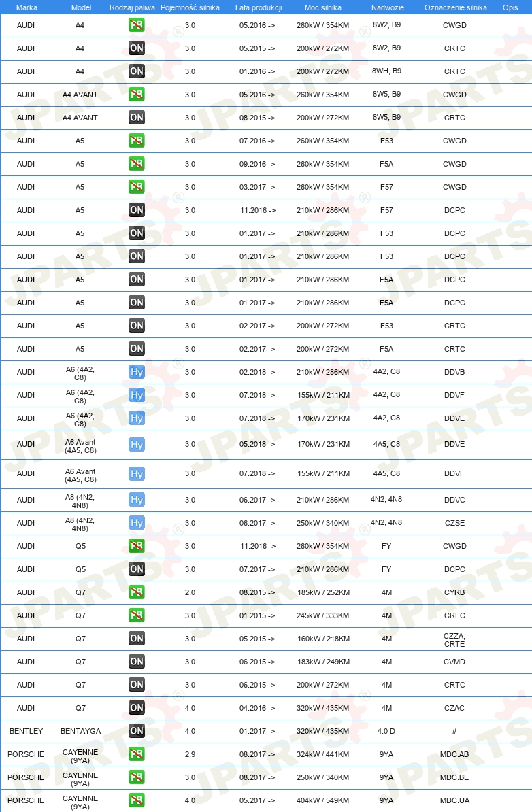Select power value 185kW / 252KM
Image resolution: width=532 pixels, height=812 pixels.
[323, 592]
